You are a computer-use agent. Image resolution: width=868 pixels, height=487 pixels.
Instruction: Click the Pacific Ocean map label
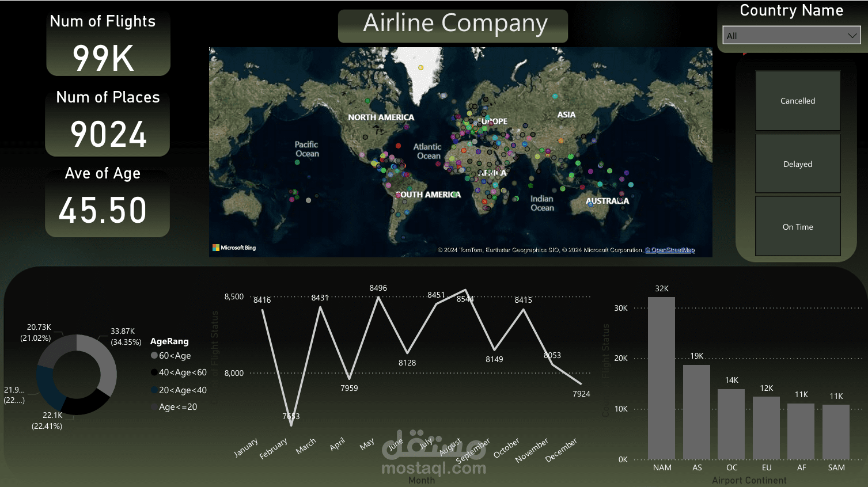click(x=307, y=149)
